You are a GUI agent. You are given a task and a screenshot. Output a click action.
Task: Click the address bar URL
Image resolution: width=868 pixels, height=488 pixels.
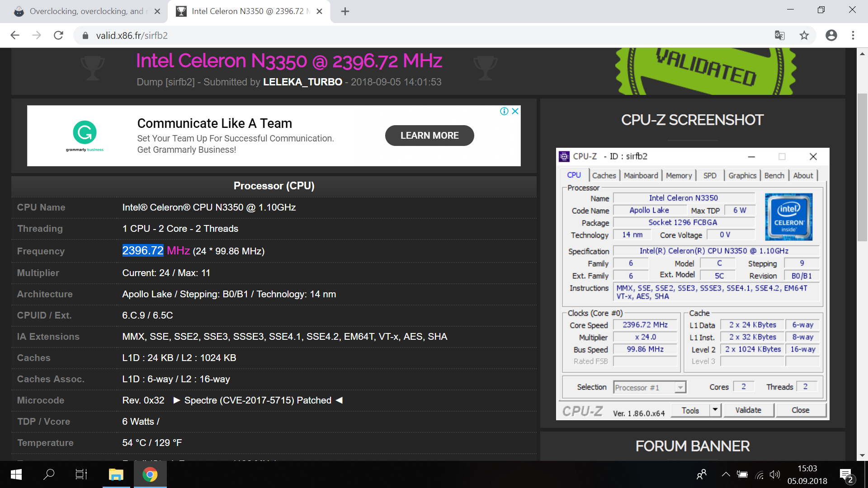click(x=132, y=36)
